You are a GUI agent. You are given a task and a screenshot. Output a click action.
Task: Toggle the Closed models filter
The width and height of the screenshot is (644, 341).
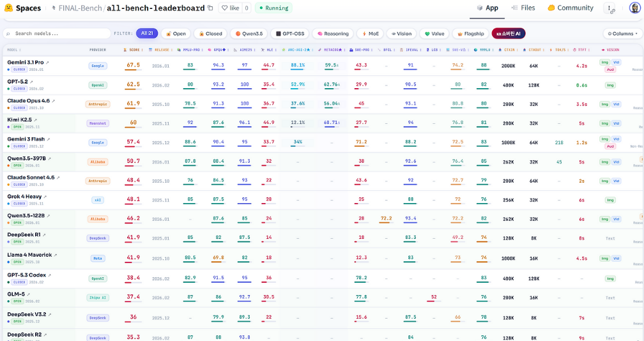pos(210,34)
